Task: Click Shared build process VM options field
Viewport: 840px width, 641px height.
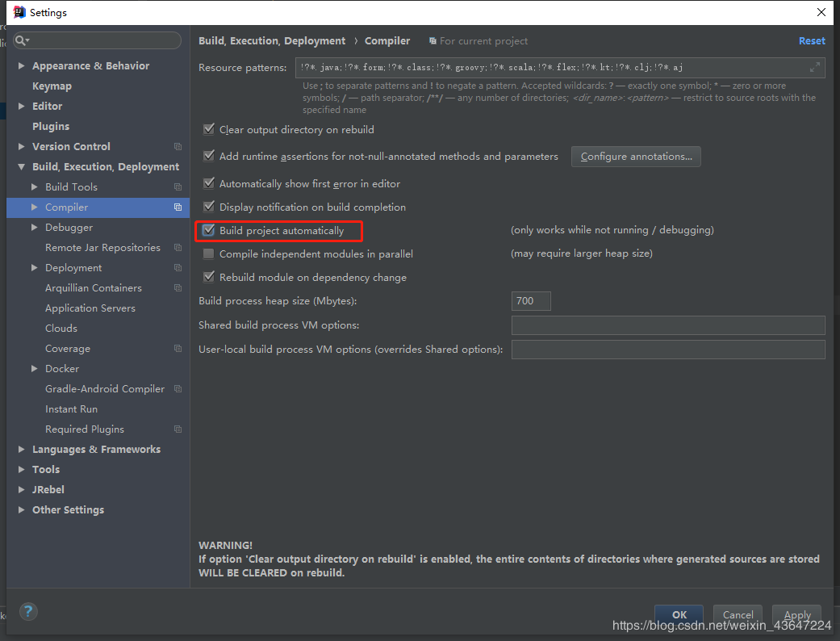Action: (x=668, y=325)
